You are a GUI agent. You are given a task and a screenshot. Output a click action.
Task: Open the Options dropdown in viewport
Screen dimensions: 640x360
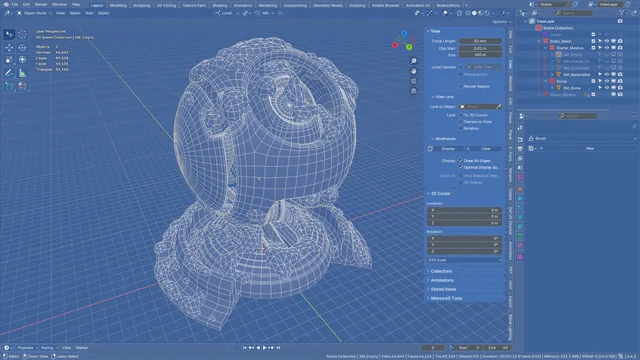click(501, 22)
